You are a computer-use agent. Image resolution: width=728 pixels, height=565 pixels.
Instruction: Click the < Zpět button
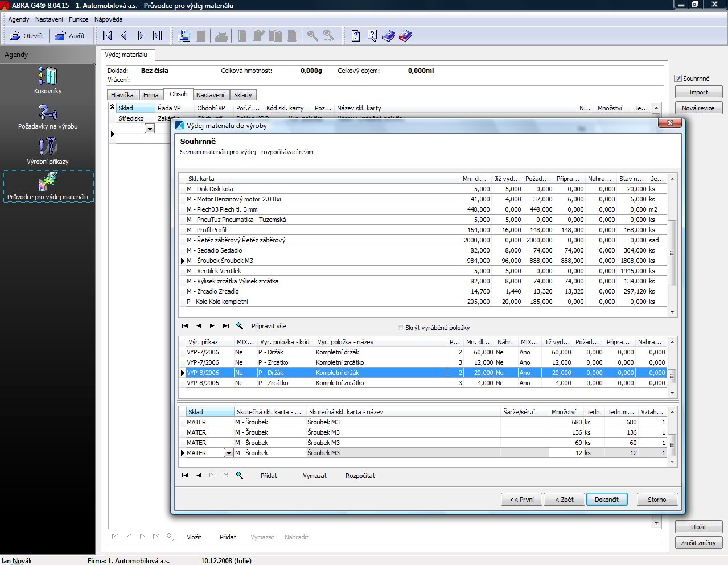[x=564, y=500]
